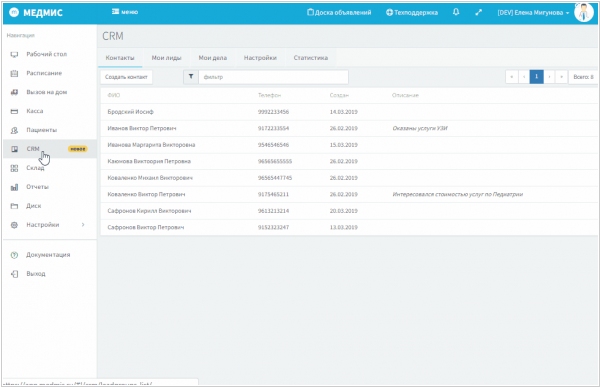
Task: Switch to the Статистика tab
Action: (x=311, y=58)
